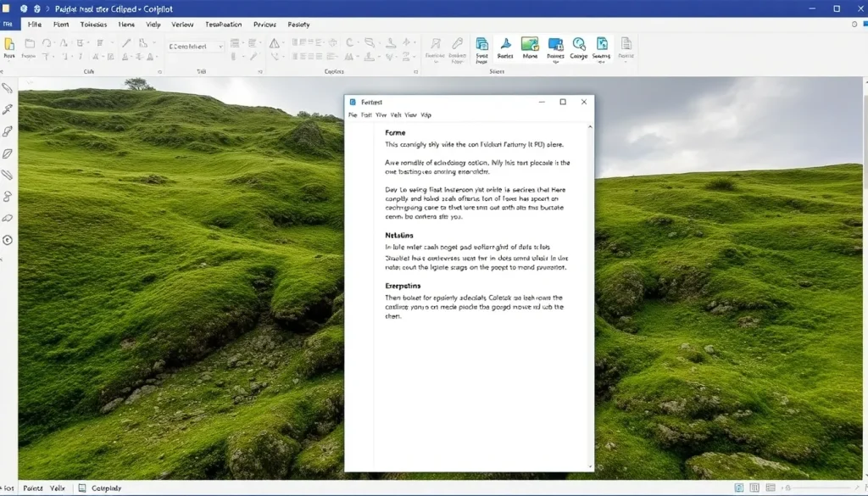Screen dimensions: 868x496
Task: Open the blue File tab
Action: pyautogui.click(x=8, y=25)
